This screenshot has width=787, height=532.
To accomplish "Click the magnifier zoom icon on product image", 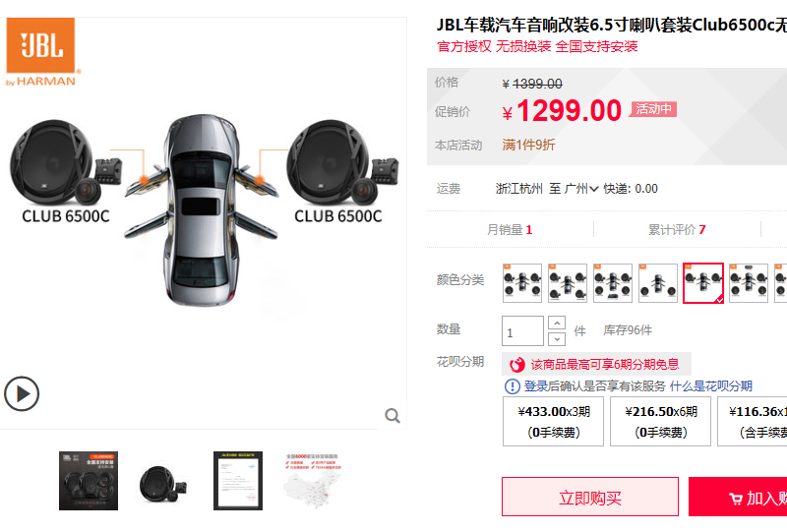I will point(393,416).
